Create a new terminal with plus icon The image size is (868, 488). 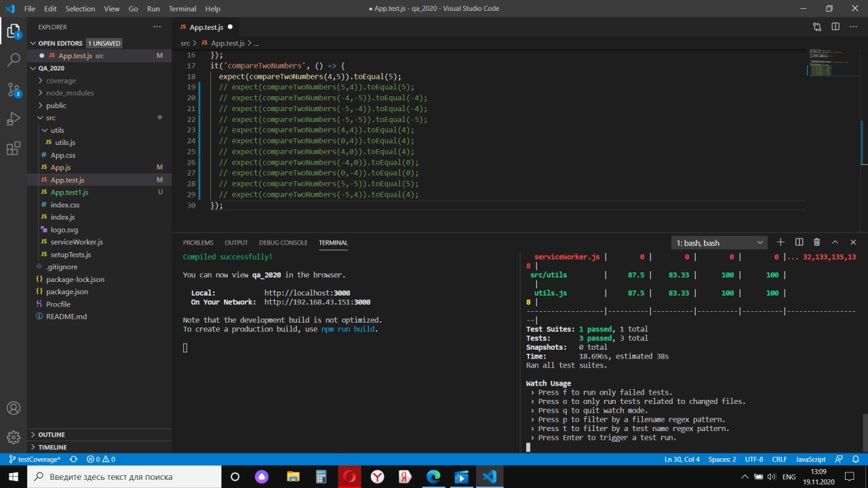[x=781, y=242]
